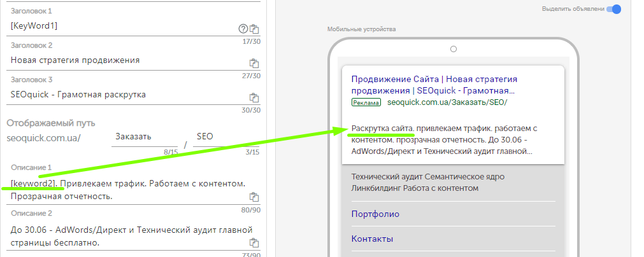This screenshot has height=257, width=644.
Task: Click the Заголовок 1 field label
Action: pos(31,11)
